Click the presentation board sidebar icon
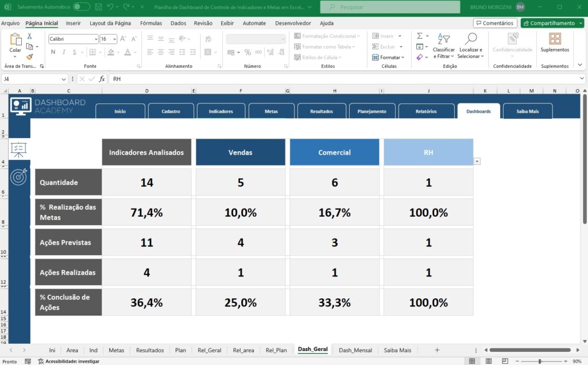 (x=18, y=149)
